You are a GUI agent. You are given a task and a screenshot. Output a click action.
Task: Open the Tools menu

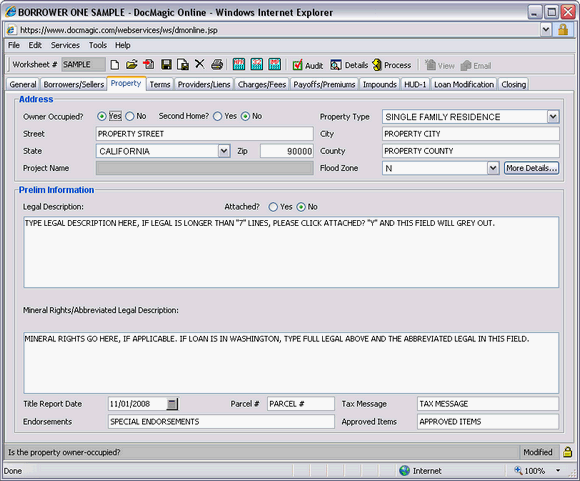tap(98, 45)
